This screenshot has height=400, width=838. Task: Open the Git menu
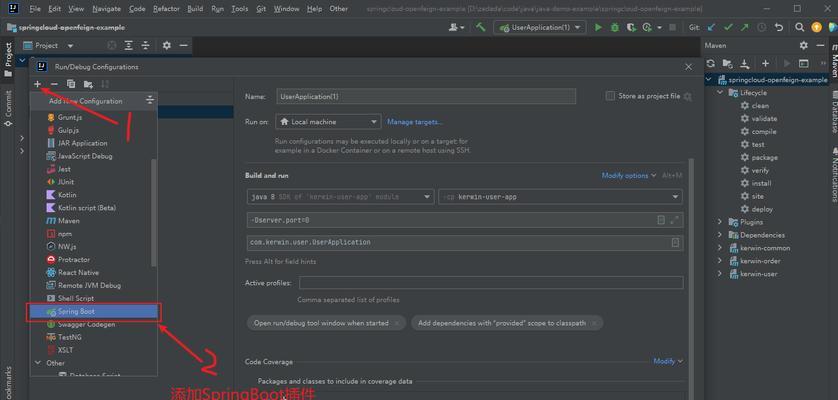tap(261, 9)
